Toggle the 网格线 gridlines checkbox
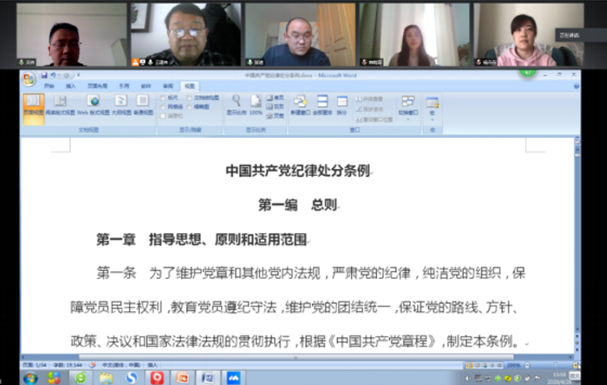 coord(163,107)
